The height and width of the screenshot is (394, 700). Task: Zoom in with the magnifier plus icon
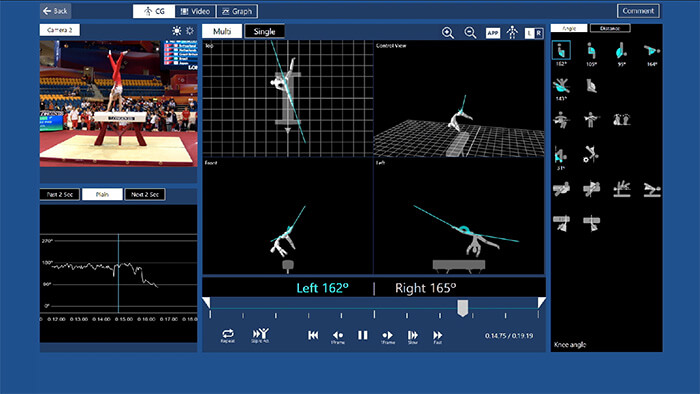click(448, 33)
